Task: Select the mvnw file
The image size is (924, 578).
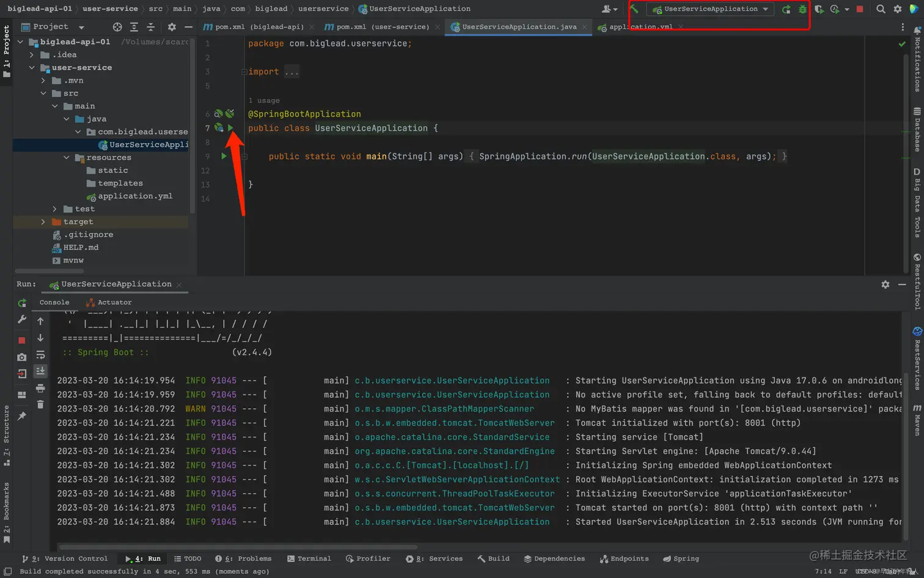Action: (68, 260)
